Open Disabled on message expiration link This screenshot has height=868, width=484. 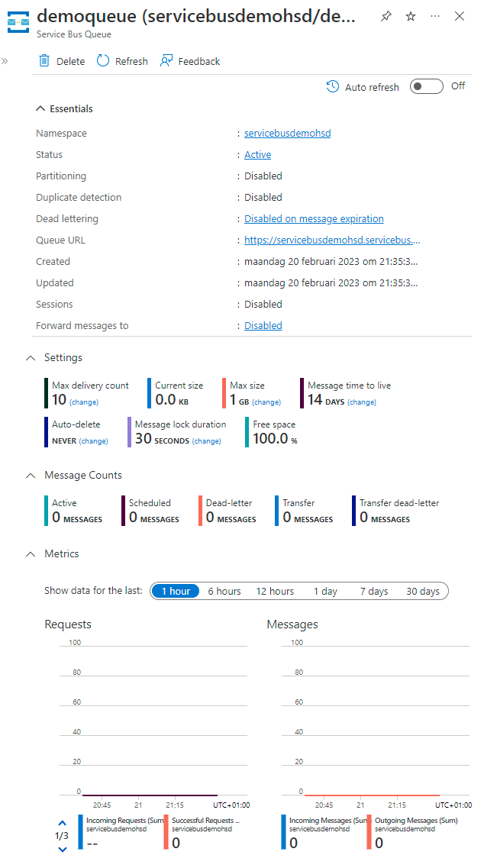click(x=314, y=218)
